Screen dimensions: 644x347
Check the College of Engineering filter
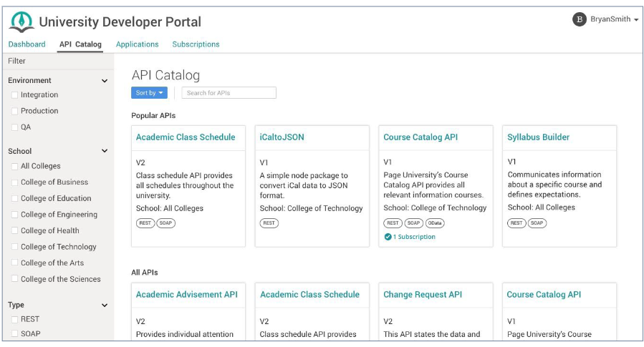(15, 215)
